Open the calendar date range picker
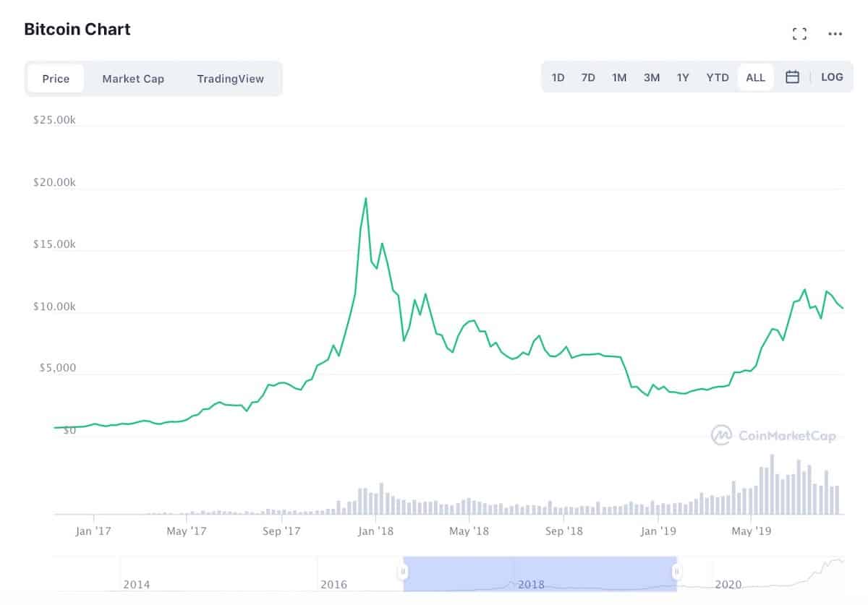This screenshot has width=868, height=605. tap(791, 77)
